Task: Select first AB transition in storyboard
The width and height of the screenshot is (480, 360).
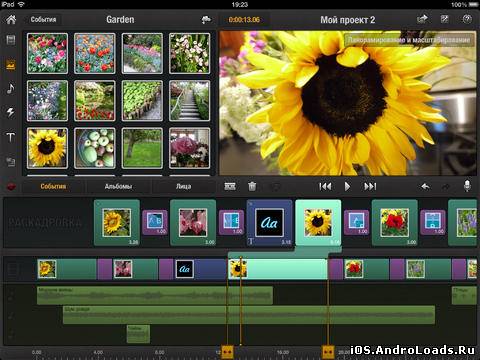Action: point(155,222)
